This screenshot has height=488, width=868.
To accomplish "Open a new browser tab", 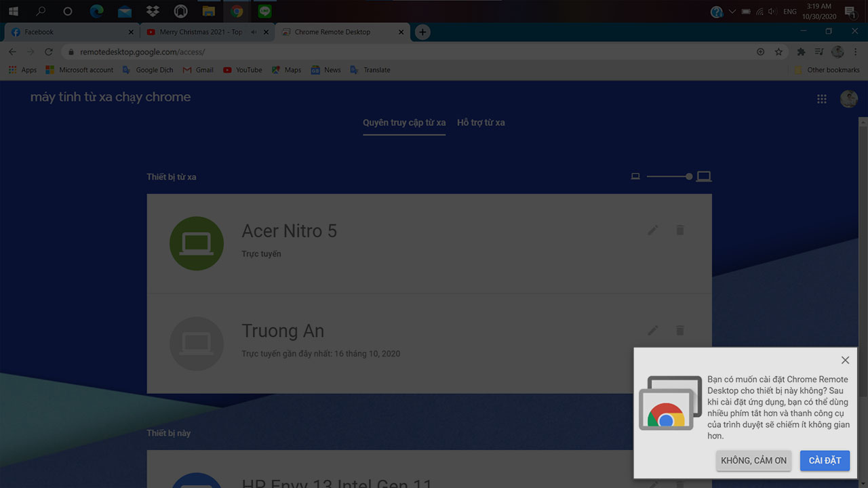I will point(422,32).
